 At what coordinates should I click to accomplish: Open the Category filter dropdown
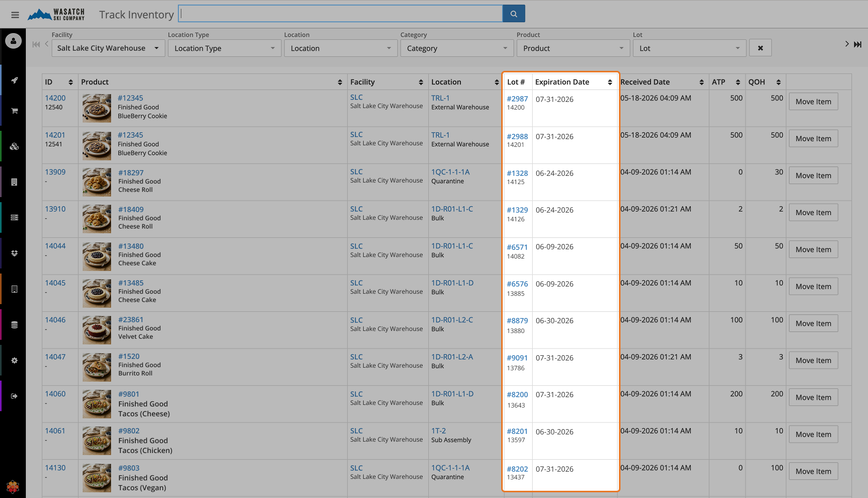tap(457, 48)
